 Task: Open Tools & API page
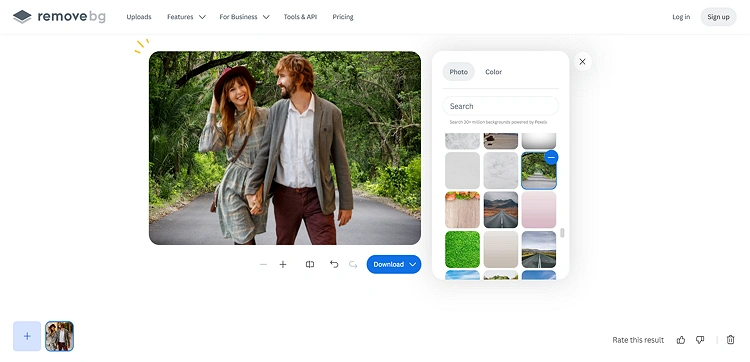(300, 17)
